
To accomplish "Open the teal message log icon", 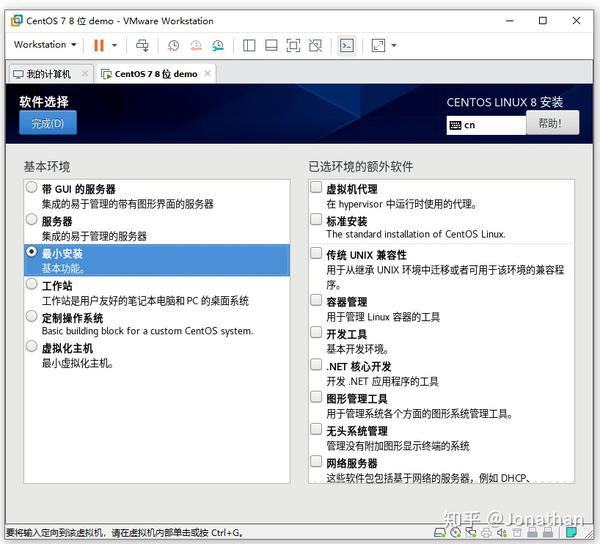I will coord(571,532).
